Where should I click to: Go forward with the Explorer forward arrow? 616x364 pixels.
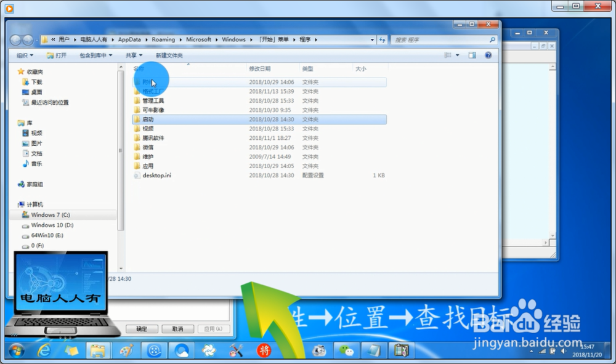point(28,39)
